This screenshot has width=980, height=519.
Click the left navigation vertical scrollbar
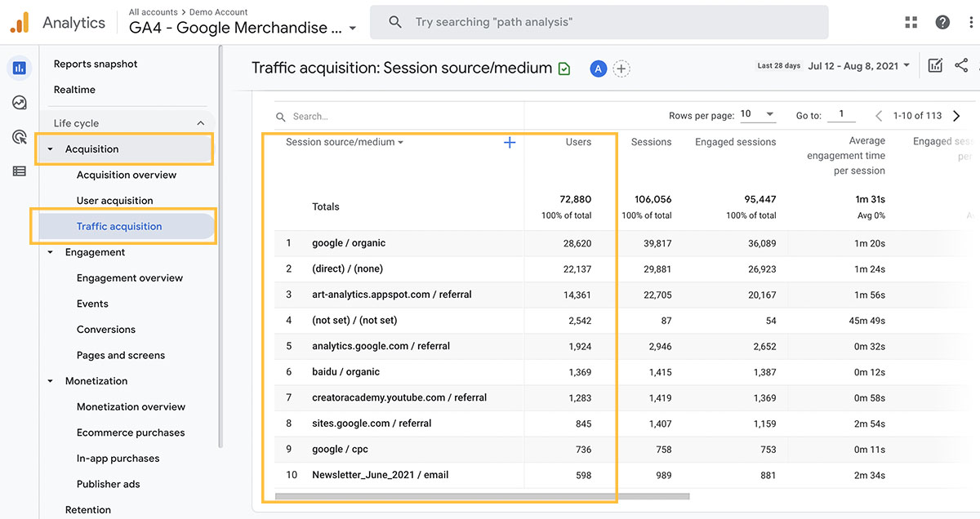[220, 245]
